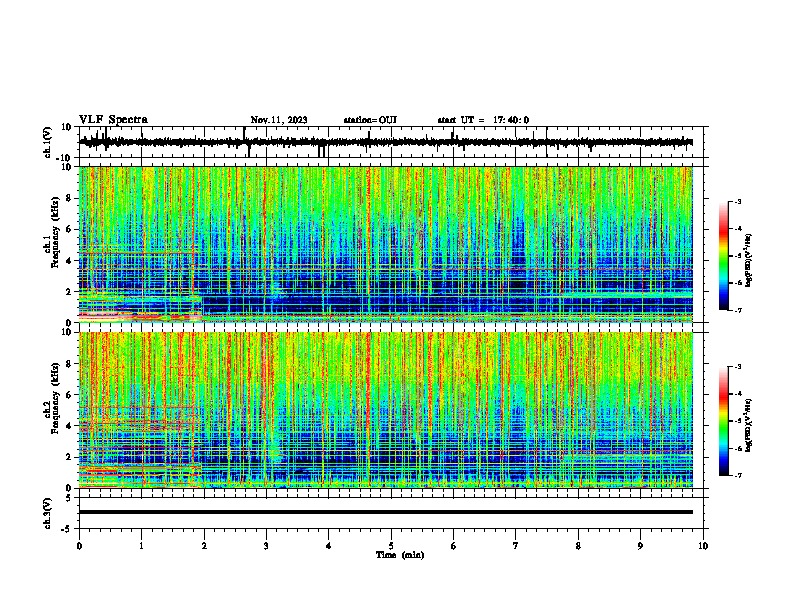Image resolution: width=792 pixels, height=612 pixels.
Task: Select the "start UT = 17:40:0" text
Action: pos(483,120)
